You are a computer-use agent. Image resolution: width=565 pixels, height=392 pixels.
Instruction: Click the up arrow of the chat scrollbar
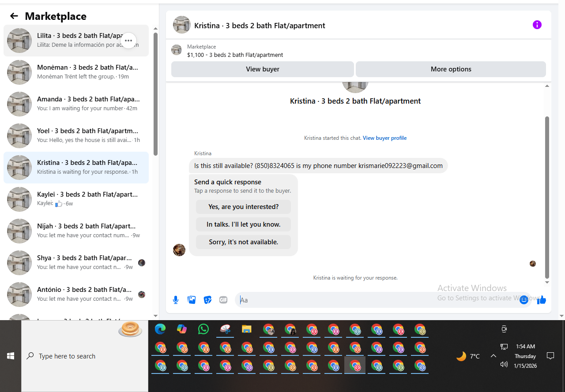[547, 86]
